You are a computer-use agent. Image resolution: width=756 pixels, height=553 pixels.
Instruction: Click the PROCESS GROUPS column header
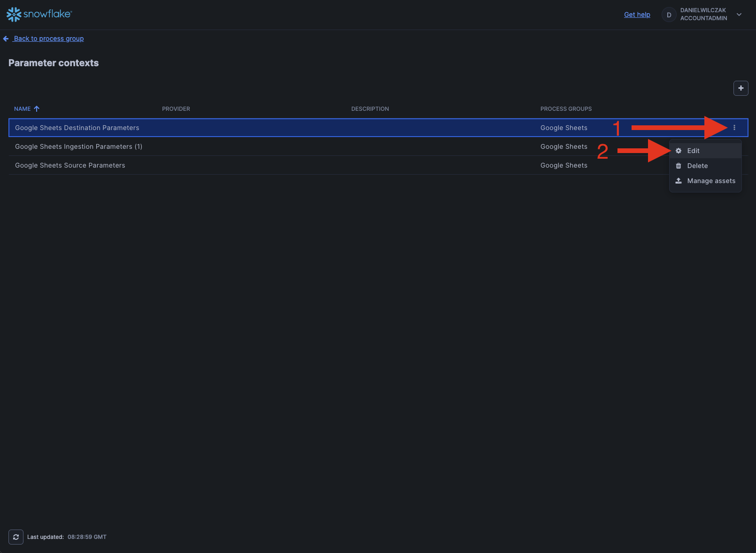click(566, 109)
